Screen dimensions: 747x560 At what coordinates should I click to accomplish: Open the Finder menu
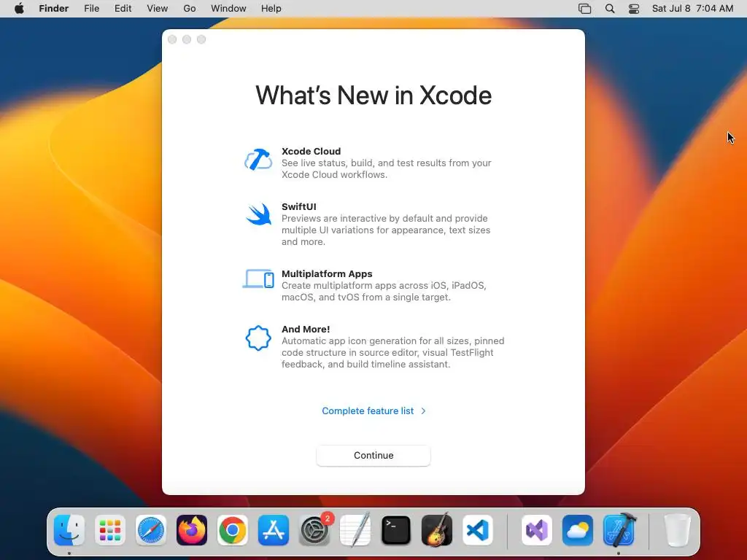pos(54,9)
